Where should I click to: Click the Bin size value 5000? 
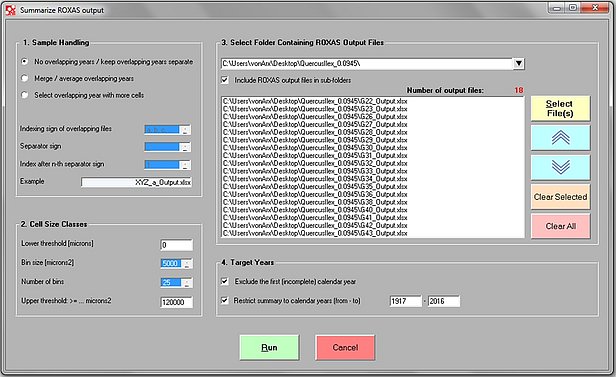(171, 264)
